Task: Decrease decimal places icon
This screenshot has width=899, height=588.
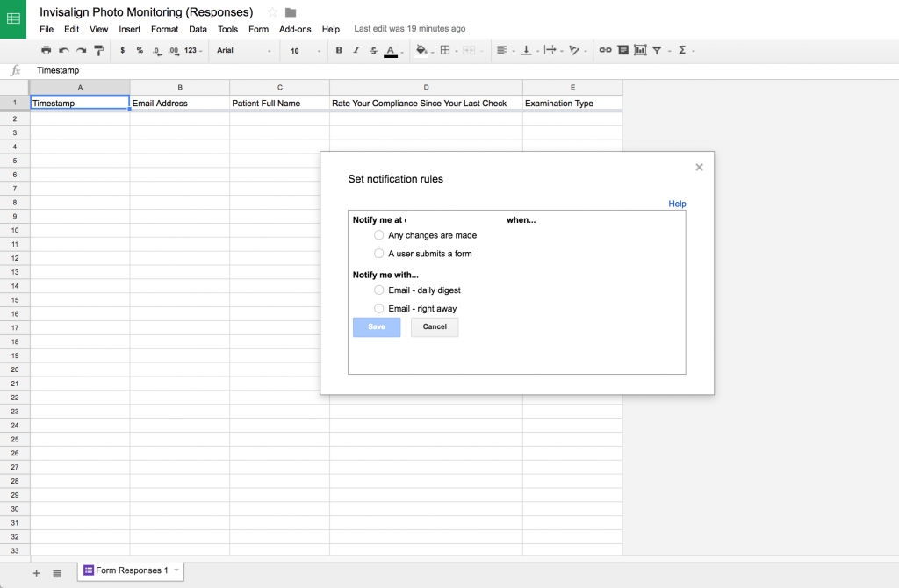Action: pyautogui.click(x=156, y=50)
